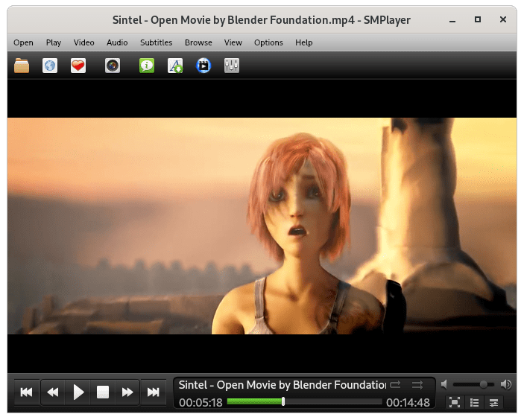Viewport: 524px width, 420px height.
Task: Open favorites with the red heart icon
Action: click(78, 66)
